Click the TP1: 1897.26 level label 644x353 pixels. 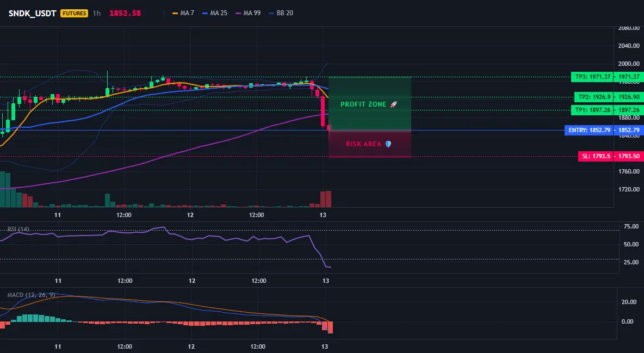tap(592, 110)
